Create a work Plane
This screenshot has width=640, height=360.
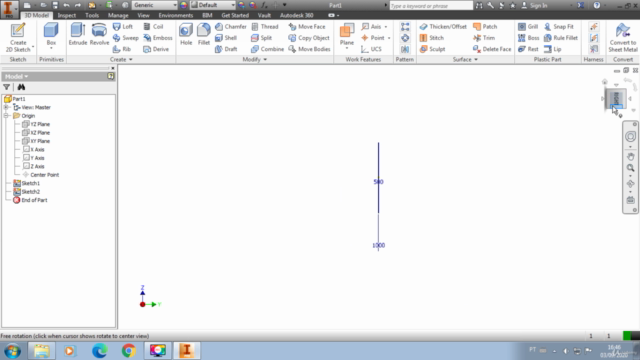click(x=347, y=36)
